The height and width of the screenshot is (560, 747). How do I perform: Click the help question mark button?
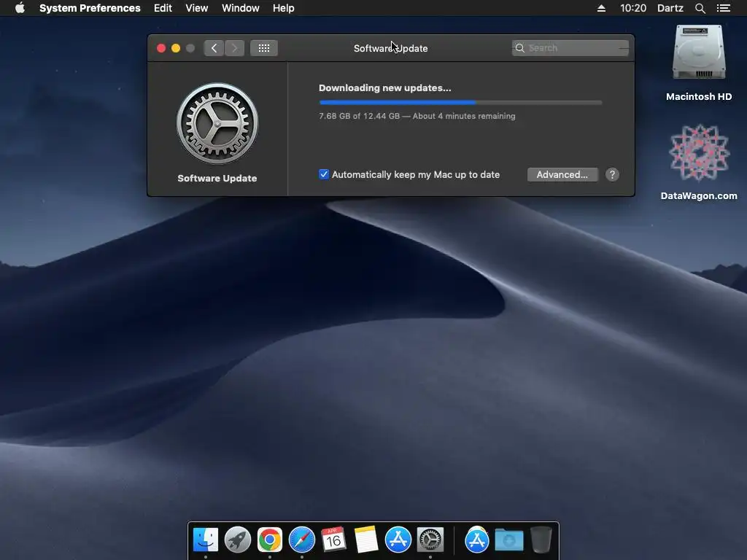click(x=612, y=175)
